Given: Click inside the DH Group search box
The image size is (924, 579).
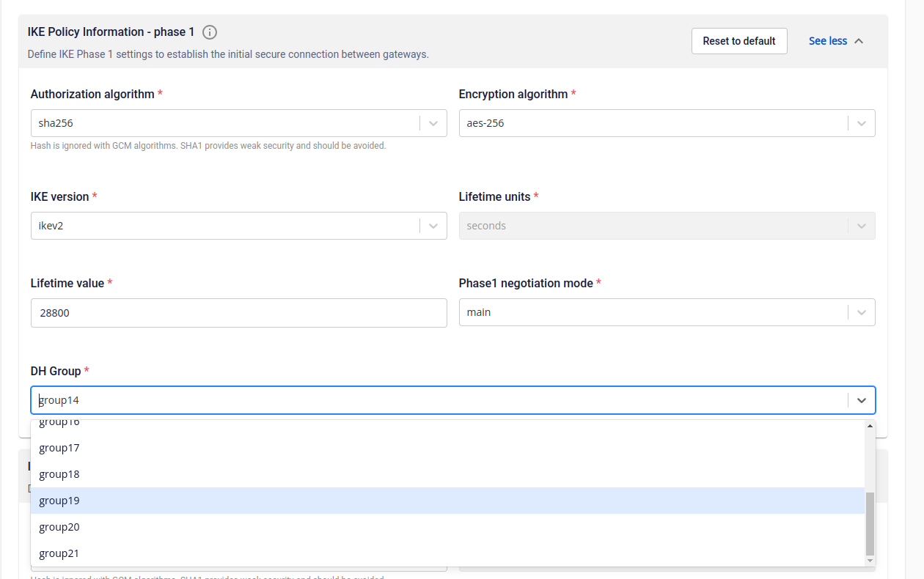Looking at the screenshot, I should pos(440,400).
